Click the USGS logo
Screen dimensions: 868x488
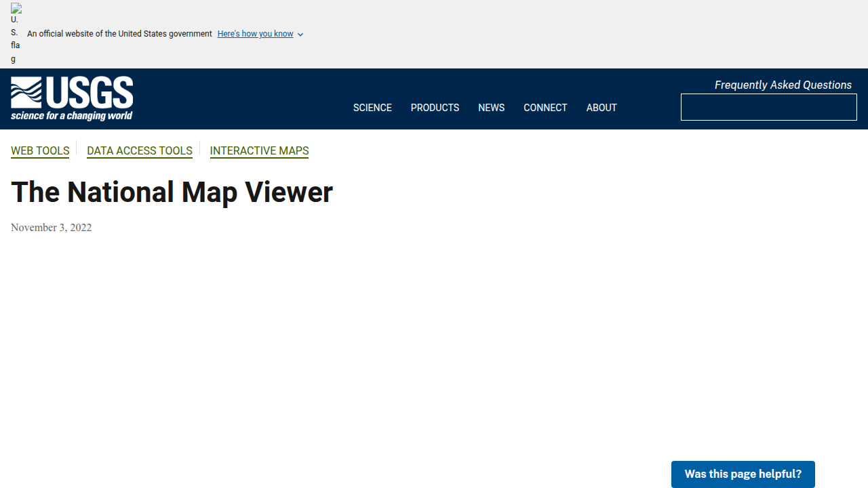(72, 99)
